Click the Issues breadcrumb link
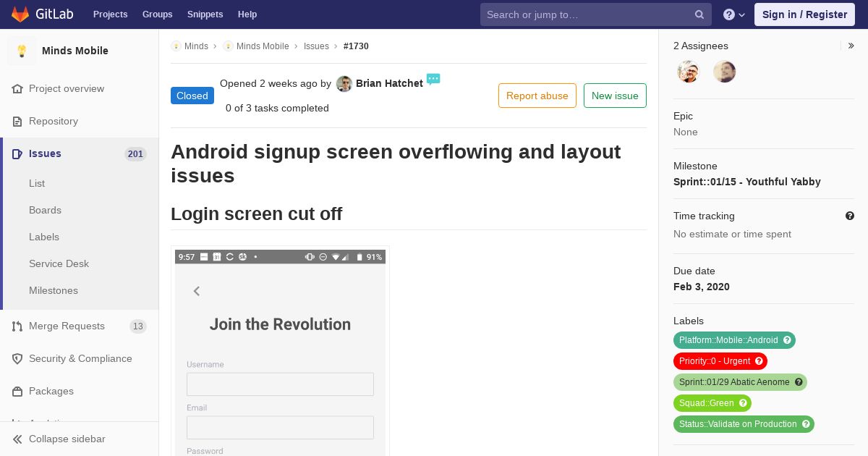Image resolution: width=868 pixels, height=456 pixels. click(316, 46)
